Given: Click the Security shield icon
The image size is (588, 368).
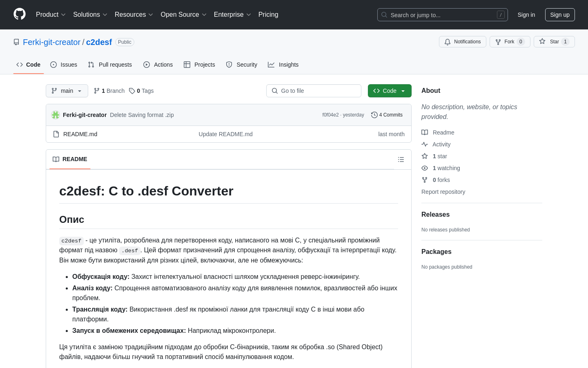Looking at the screenshot, I should 229,65.
